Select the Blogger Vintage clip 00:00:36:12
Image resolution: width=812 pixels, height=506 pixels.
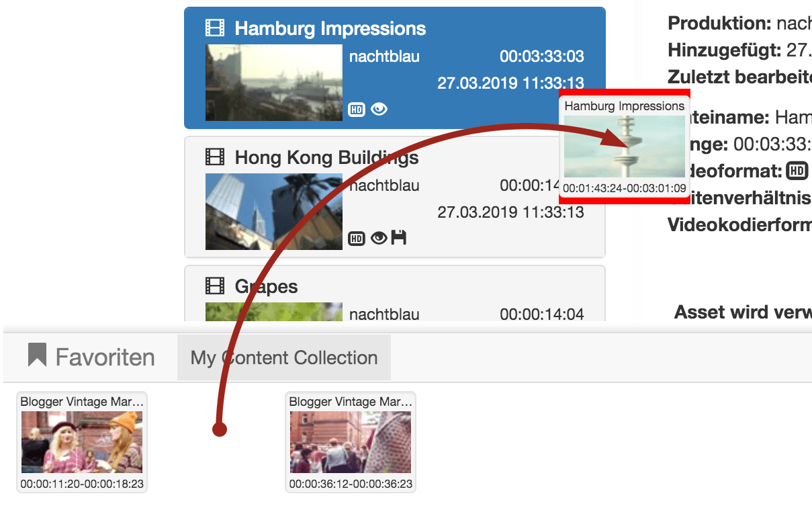tap(351, 442)
